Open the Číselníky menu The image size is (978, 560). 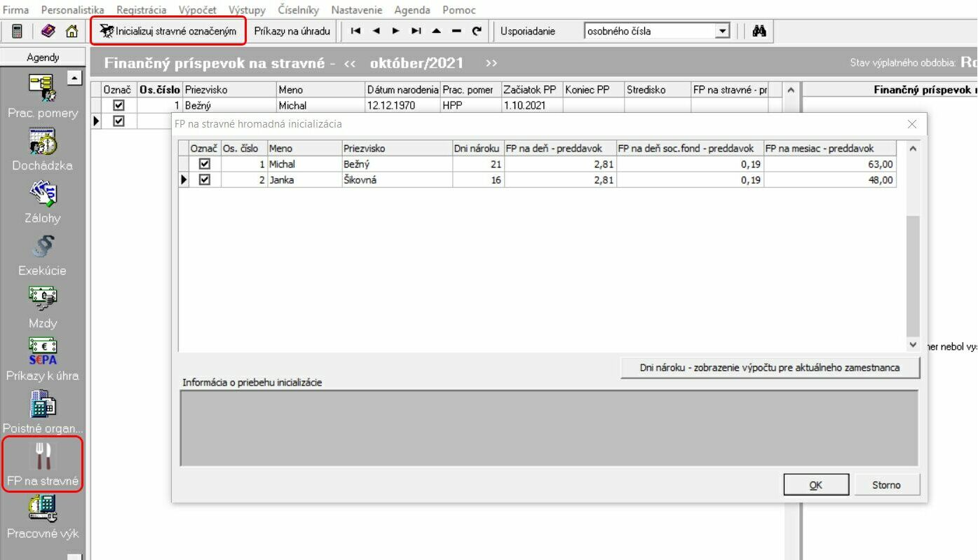coord(299,10)
